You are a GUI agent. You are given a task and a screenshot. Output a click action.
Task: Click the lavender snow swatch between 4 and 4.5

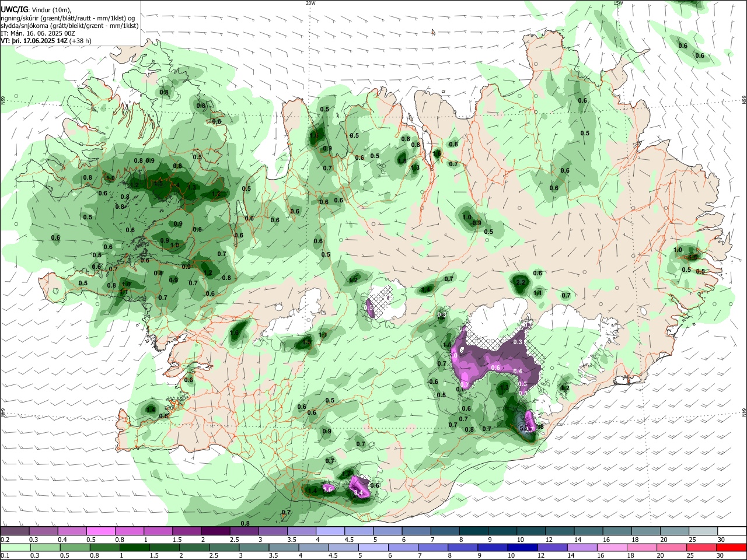coord(329,531)
